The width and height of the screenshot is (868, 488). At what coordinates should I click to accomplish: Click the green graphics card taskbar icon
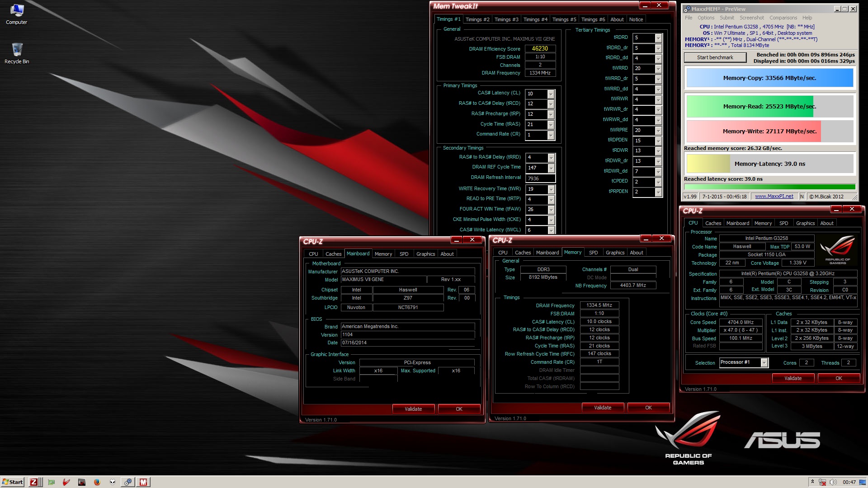52,482
